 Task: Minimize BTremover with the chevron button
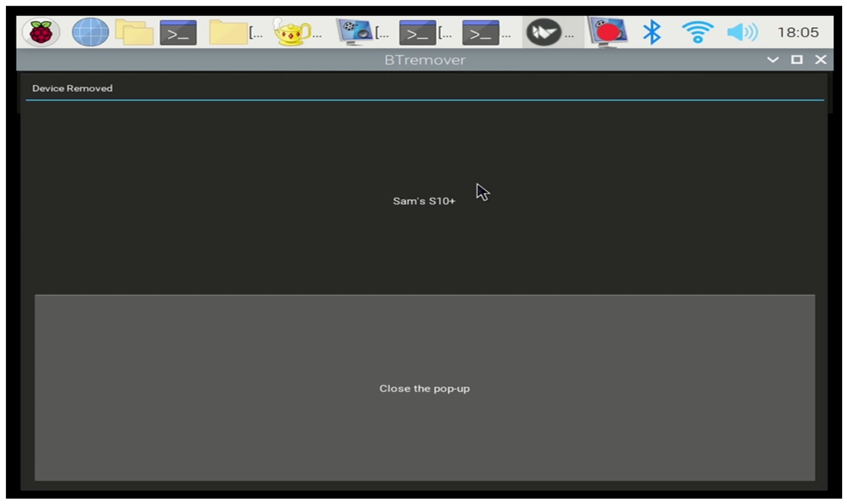773,60
